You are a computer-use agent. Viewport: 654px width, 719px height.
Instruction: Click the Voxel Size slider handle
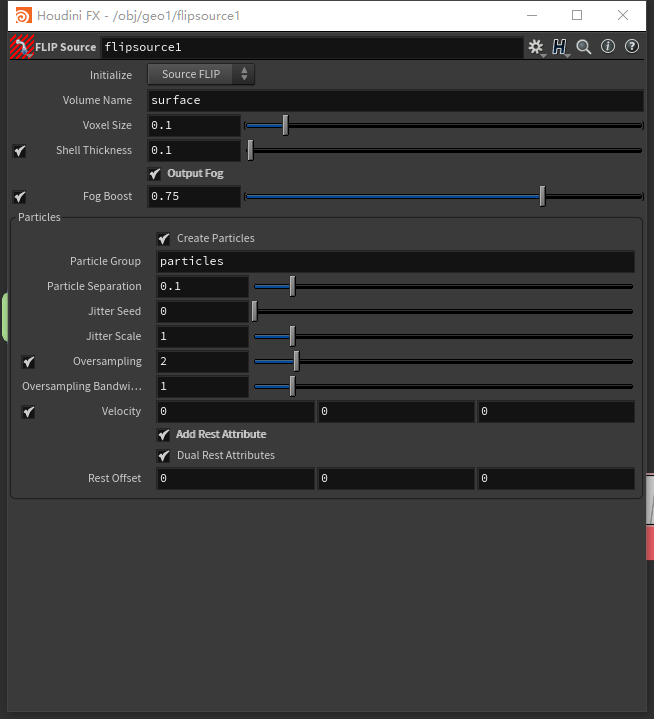point(285,125)
